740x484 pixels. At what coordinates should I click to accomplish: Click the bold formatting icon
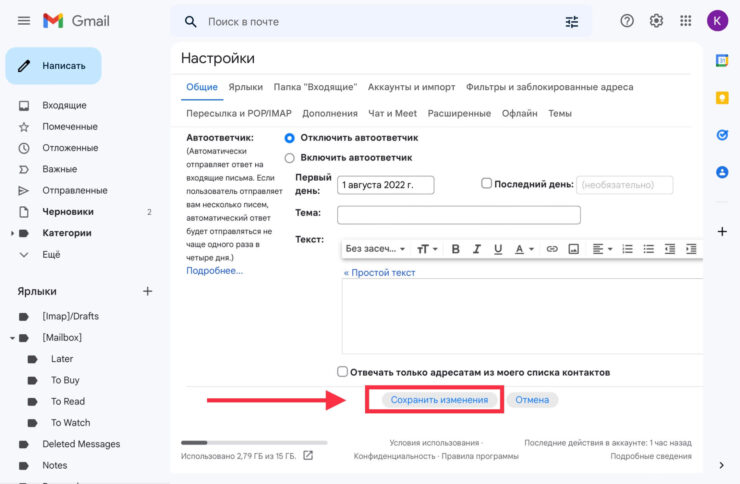click(x=455, y=249)
